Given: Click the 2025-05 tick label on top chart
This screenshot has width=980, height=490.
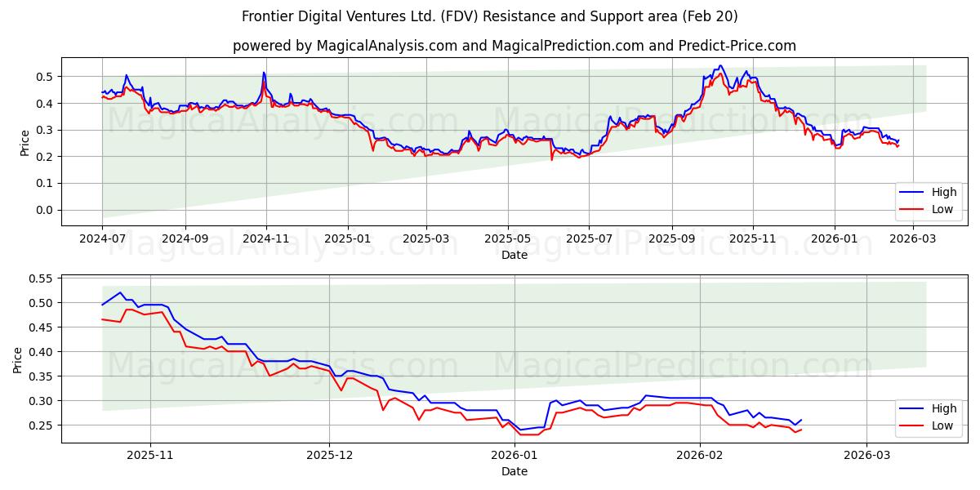Looking at the screenshot, I should point(508,238).
